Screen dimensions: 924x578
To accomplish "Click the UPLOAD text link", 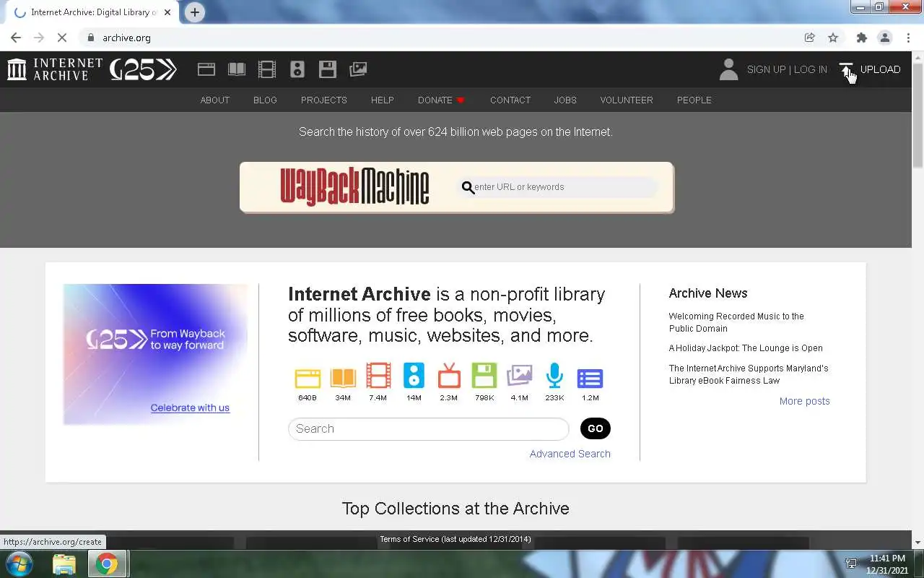I will (881, 69).
